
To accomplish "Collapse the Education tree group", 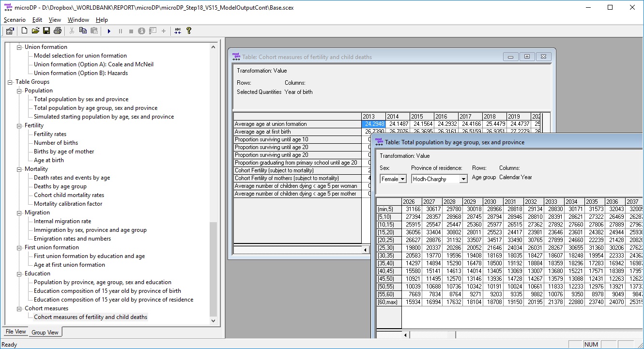I will pyautogui.click(x=19, y=273).
